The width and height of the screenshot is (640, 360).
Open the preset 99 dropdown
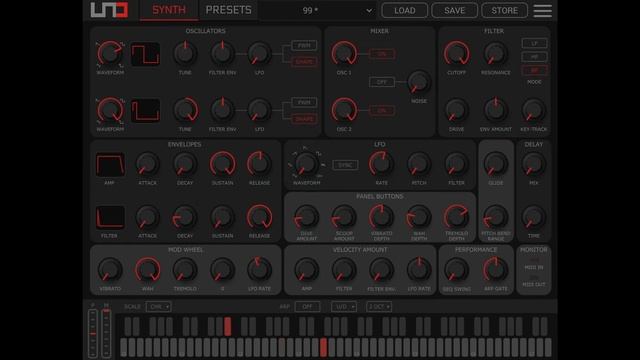(x=318, y=11)
